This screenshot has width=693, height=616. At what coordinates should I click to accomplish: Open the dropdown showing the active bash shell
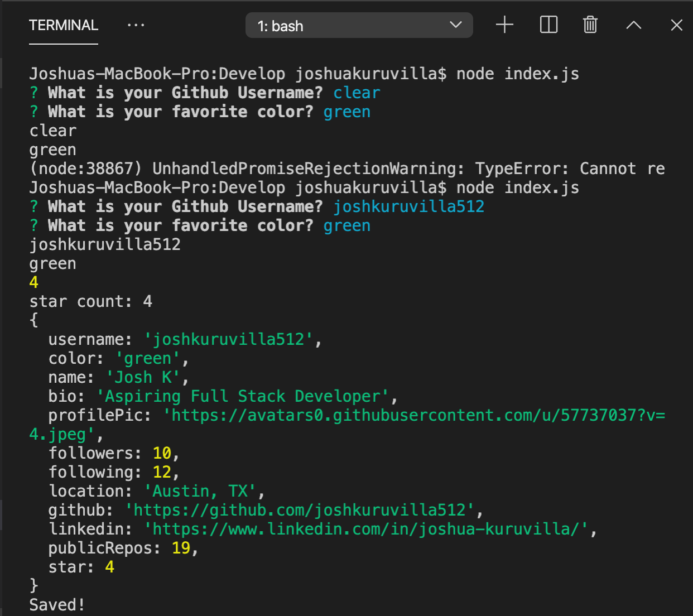click(359, 25)
